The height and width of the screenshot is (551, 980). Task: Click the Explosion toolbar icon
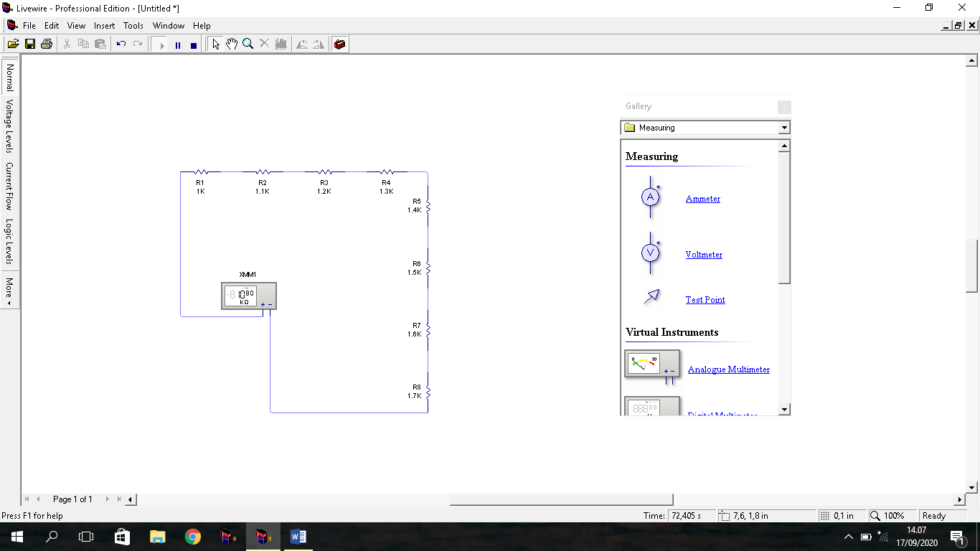[281, 44]
